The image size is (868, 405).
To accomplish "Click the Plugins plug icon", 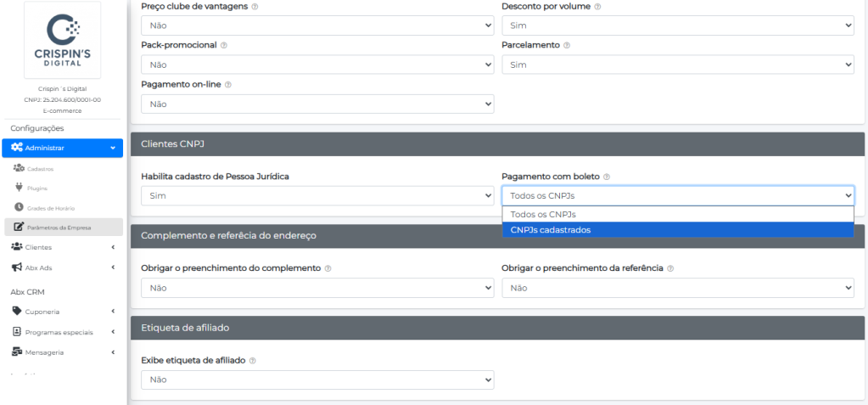I will pos(19,188).
